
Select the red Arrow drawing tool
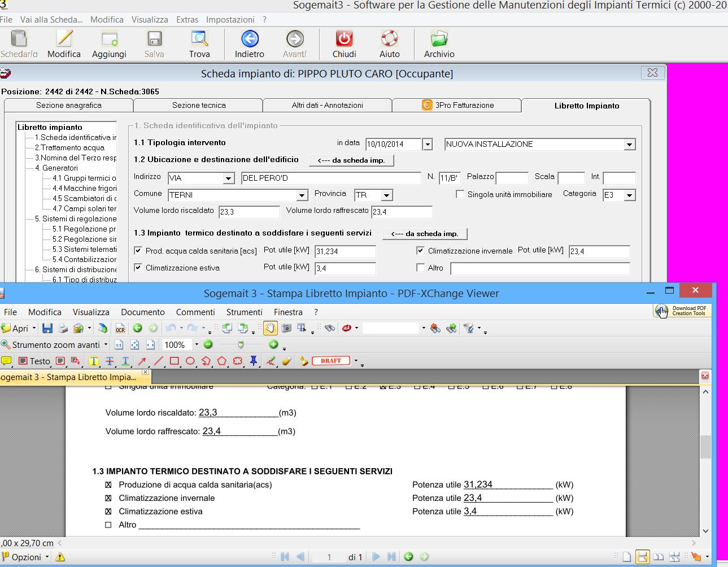point(142,361)
